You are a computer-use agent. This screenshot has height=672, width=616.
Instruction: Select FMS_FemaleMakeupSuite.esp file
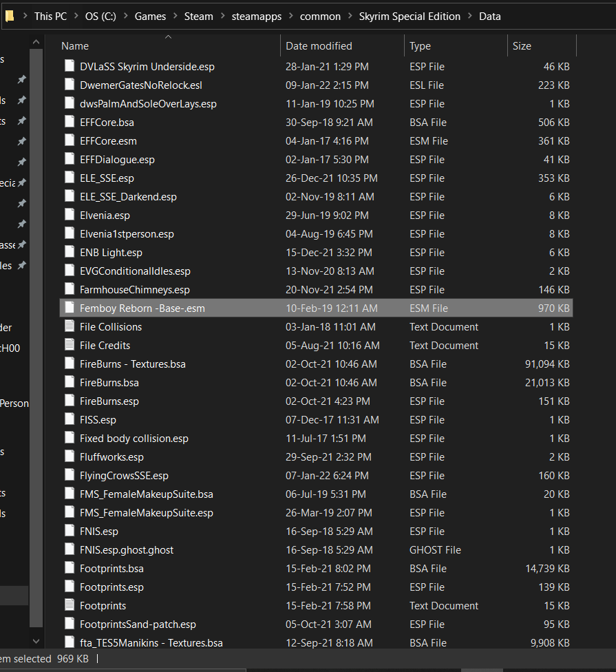(x=147, y=512)
